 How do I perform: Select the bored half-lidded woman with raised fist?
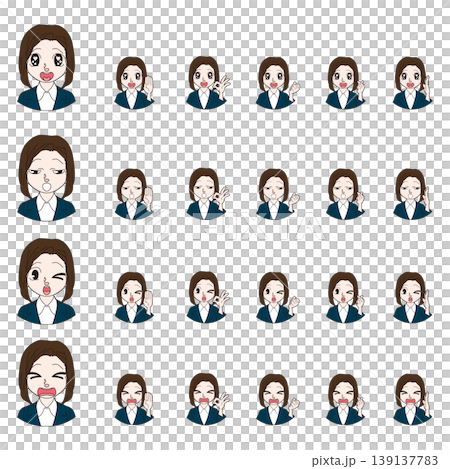[x=278, y=194]
